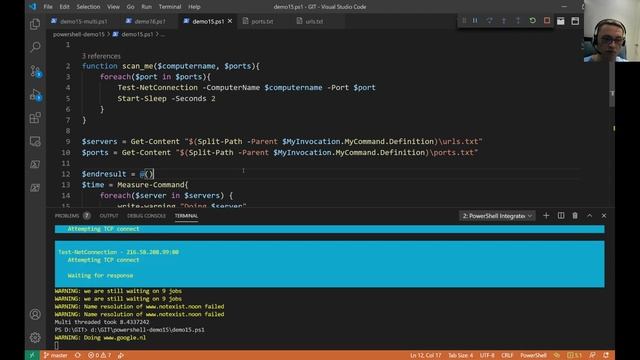
Task: Open the terminal selector dropdown
Action: point(497,216)
